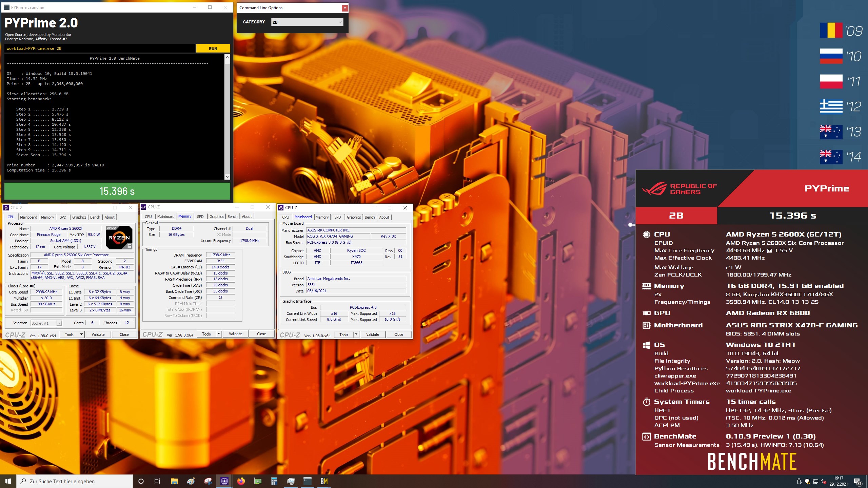Screen dimensions: 868x488
Task: Click the PYPrime output scrollbar down arrow
Action: (x=227, y=177)
